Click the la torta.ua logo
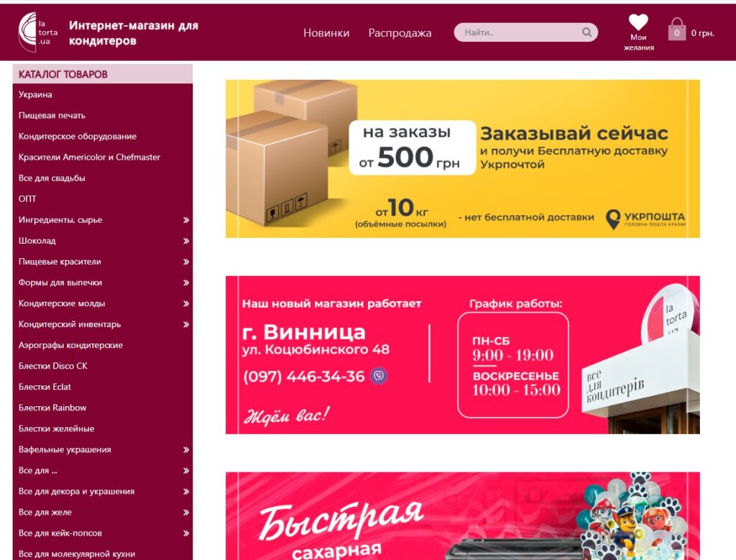This screenshot has width=736, height=560. click(38, 32)
